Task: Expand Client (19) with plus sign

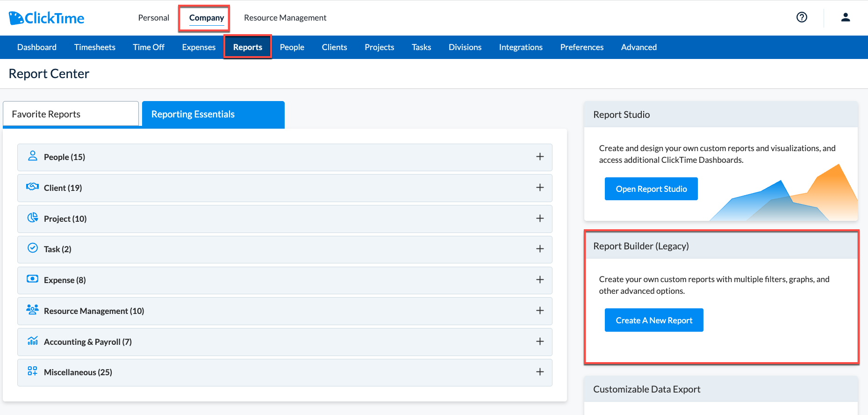Action: pos(540,188)
